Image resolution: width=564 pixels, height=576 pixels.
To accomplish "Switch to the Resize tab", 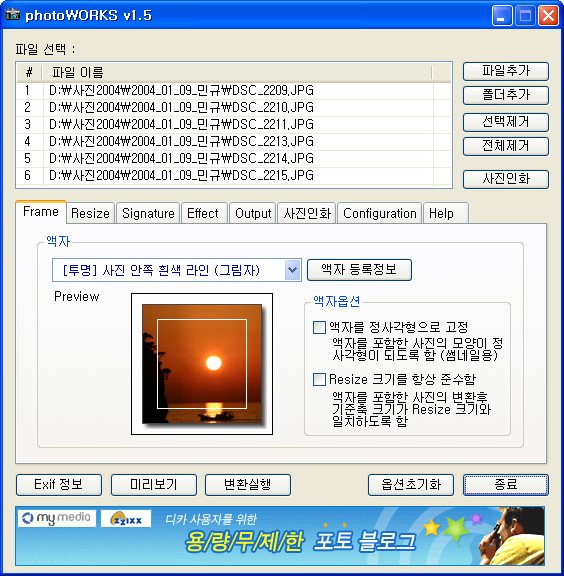I will (90, 213).
